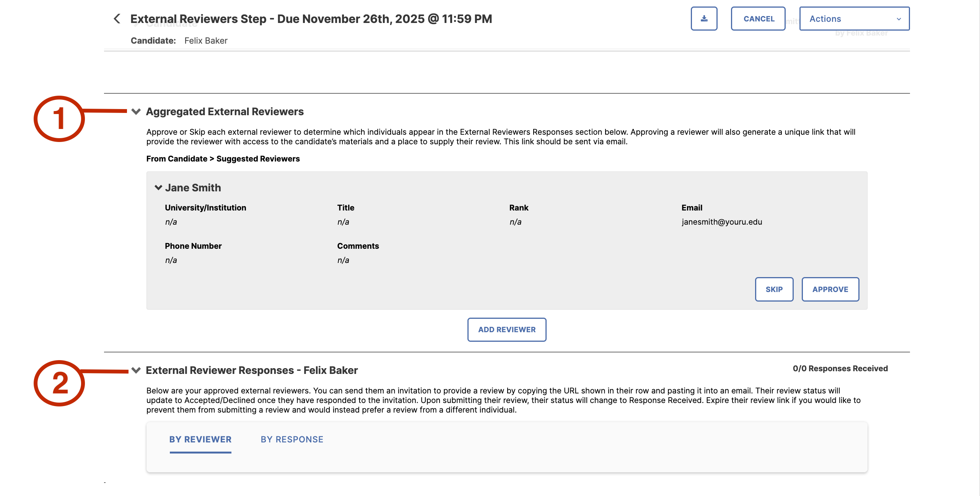Click External Reviewer Responses - Felix Baker heading
Image resolution: width=980 pixels, height=496 pixels.
[x=252, y=370]
